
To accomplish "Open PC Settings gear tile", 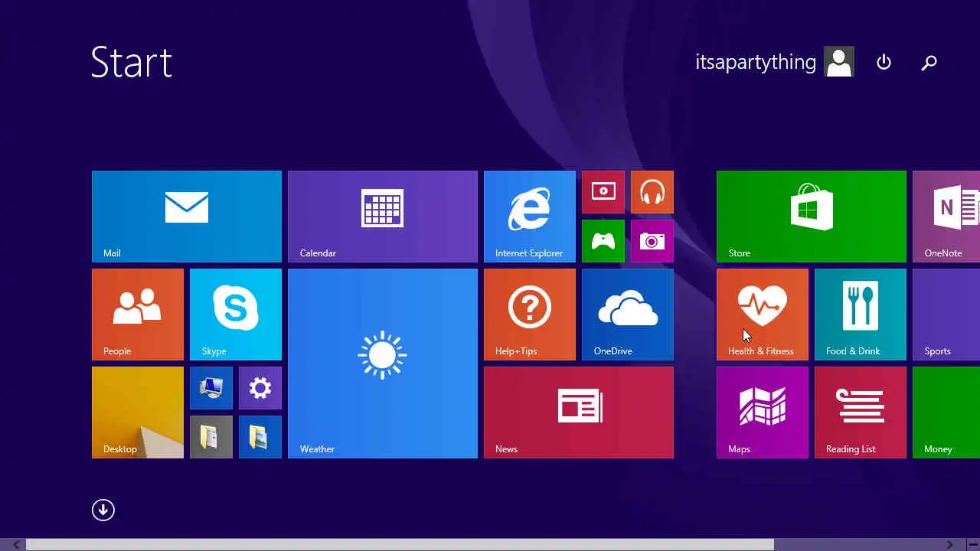I will tap(260, 388).
